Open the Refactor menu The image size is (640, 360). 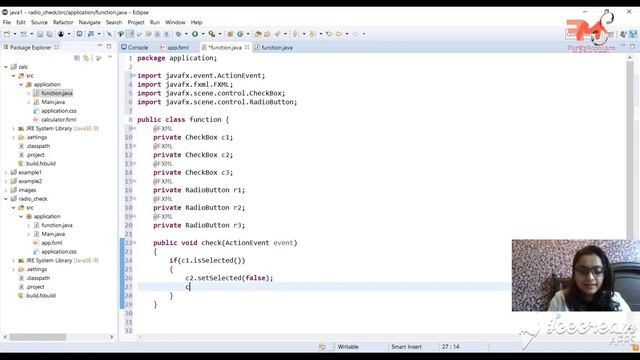coord(63,22)
